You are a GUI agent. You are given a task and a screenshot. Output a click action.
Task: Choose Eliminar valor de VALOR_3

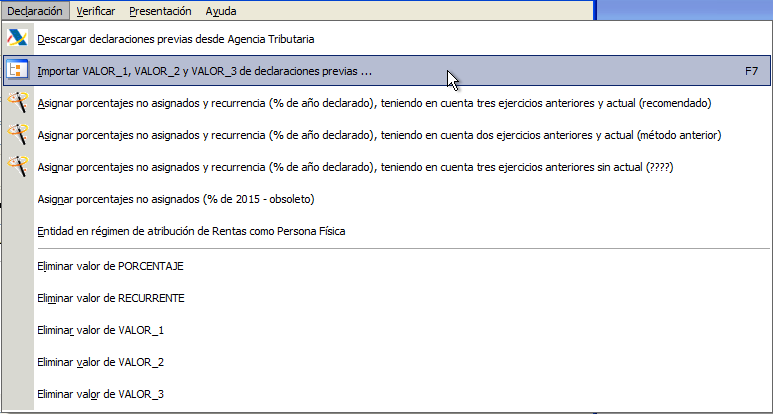click(387, 394)
